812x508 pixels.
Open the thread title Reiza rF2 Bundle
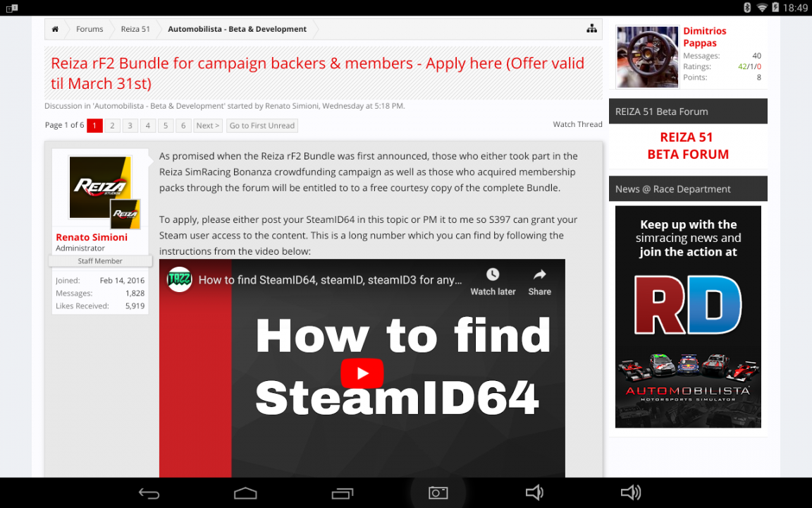coord(317,73)
